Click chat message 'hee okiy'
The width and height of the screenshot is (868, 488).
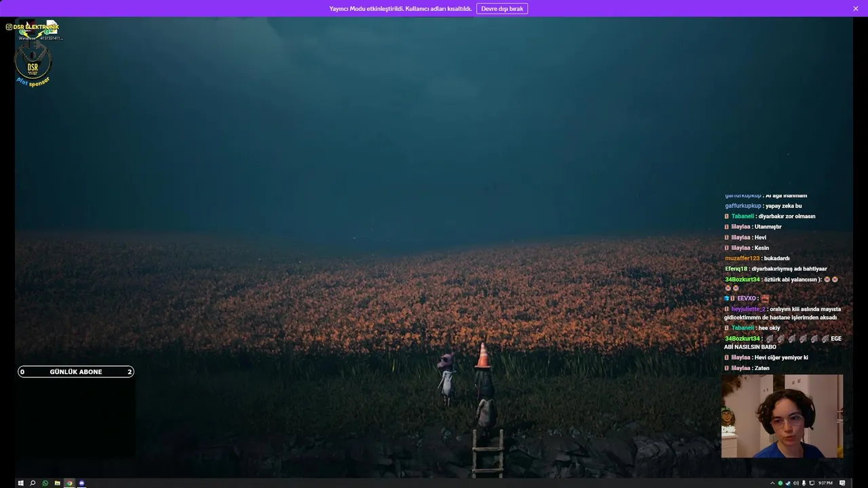click(x=769, y=328)
